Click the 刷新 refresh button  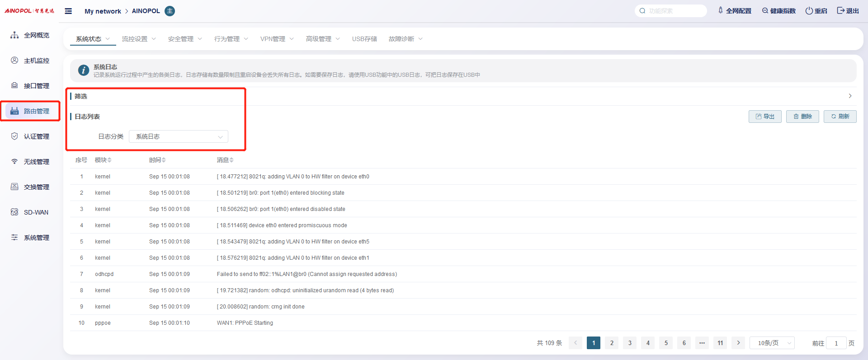pyautogui.click(x=840, y=117)
